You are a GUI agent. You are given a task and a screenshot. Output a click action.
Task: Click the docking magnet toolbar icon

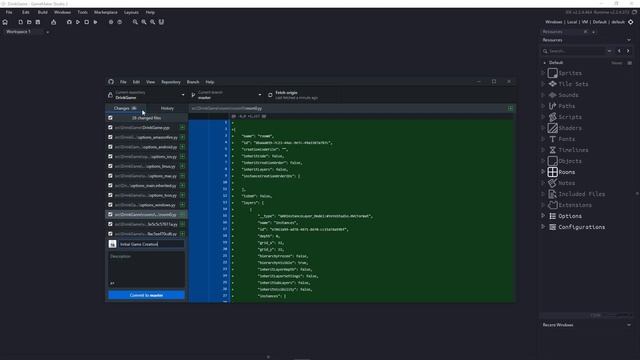coord(161,22)
